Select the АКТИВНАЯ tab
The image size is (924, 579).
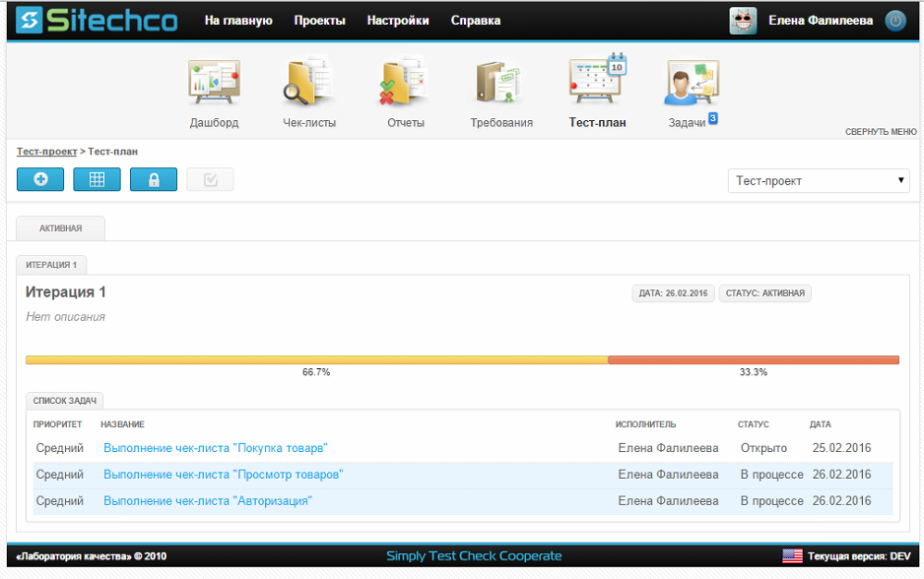pos(61,228)
